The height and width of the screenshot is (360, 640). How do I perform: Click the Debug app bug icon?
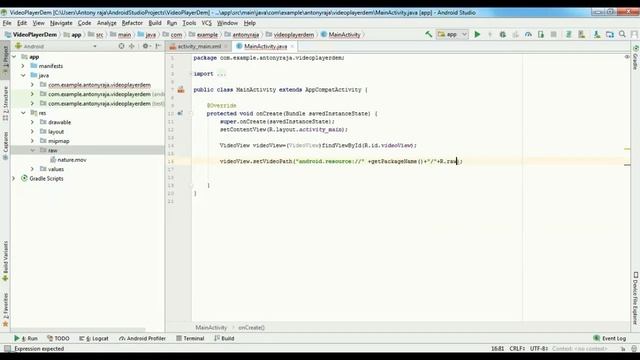point(502,35)
